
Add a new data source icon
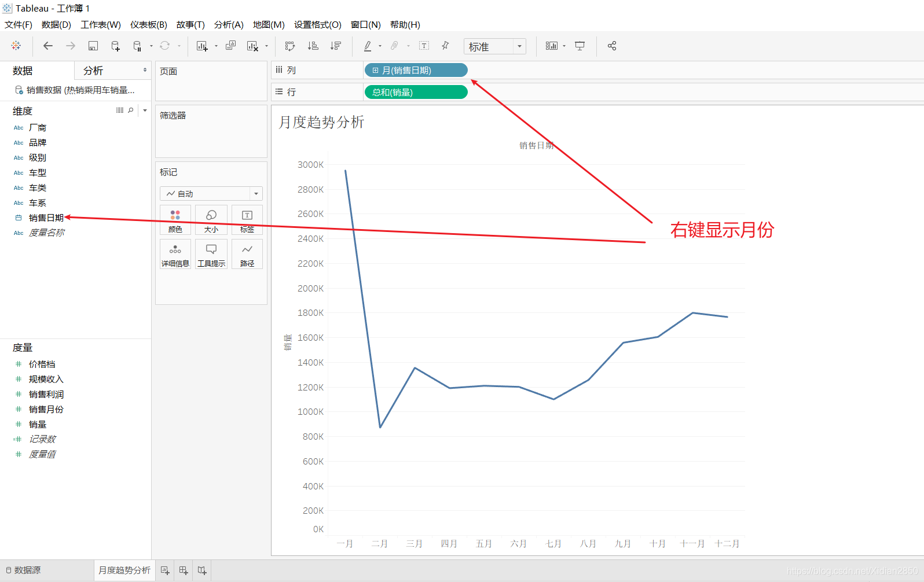[115, 46]
